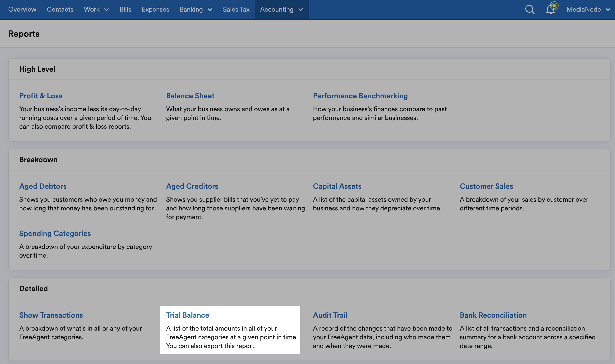Click the Banking menu label
Viewport: 615px width, 364px height.
click(x=191, y=10)
